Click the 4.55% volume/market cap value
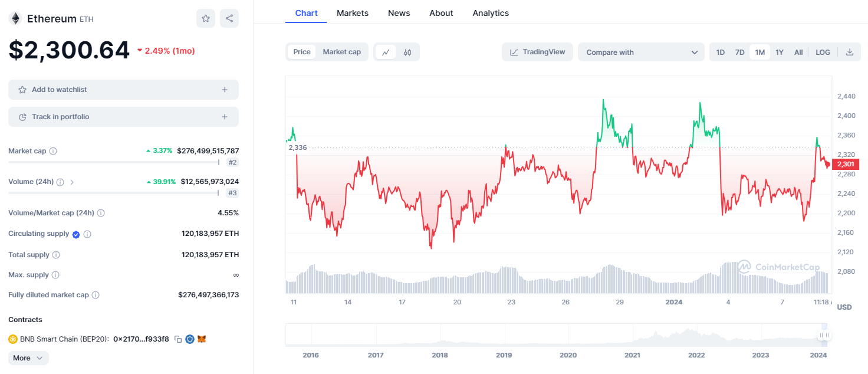The image size is (868, 374). pos(228,213)
